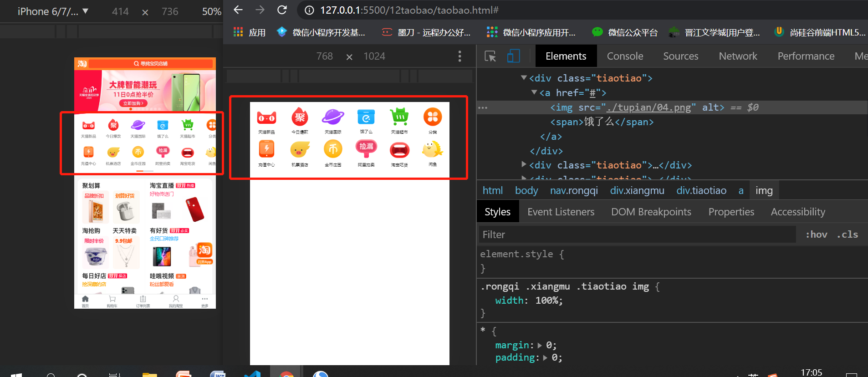Select div.xiangmu in the breadcrumb
868x377 pixels.
637,190
